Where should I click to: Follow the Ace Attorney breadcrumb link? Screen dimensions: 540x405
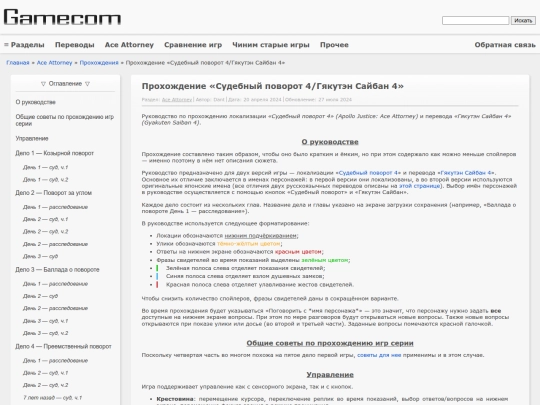click(54, 63)
